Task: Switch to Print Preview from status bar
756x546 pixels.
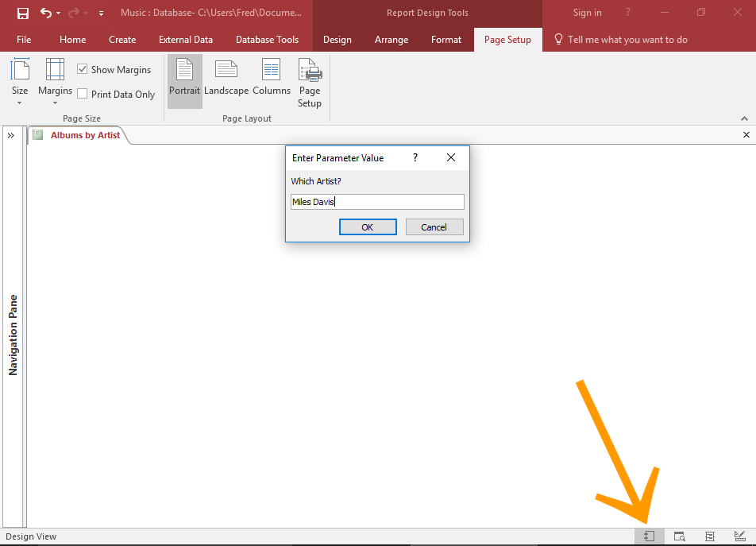Action: coord(679,536)
